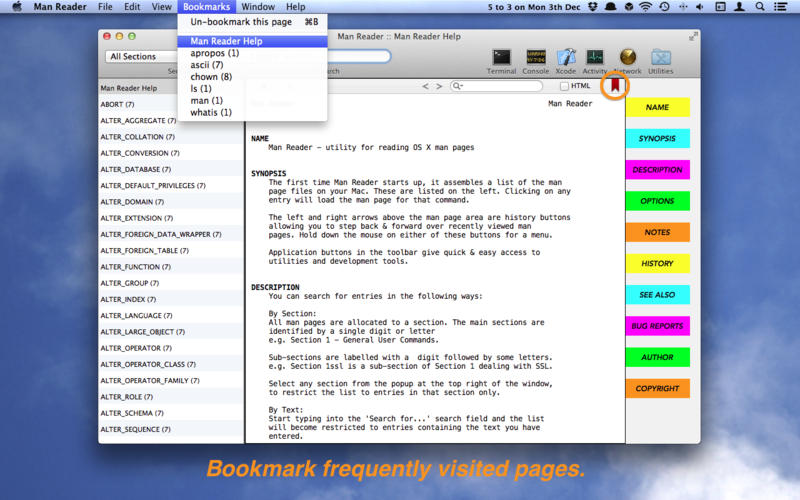Jump to the SYNOPSIS section
The image size is (800, 500).
tap(657, 139)
